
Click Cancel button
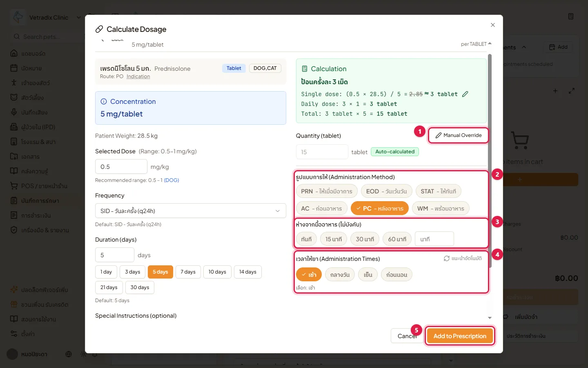[x=407, y=336]
